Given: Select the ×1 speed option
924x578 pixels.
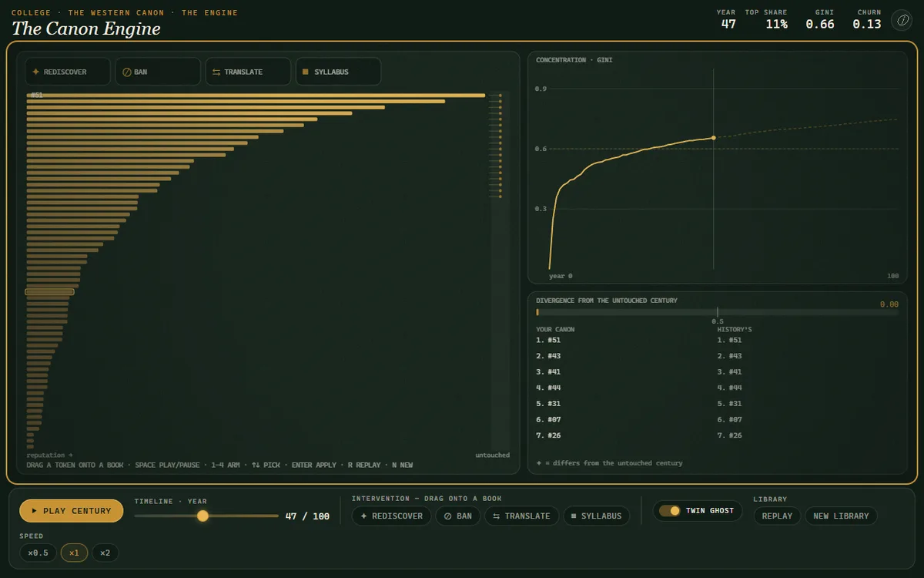Looking at the screenshot, I should pyautogui.click(x=74, y=553).
